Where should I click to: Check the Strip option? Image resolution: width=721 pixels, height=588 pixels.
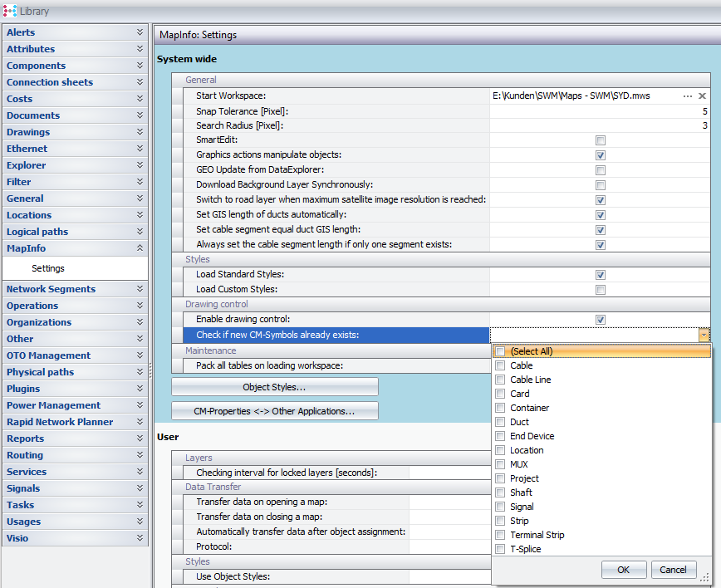(x=500, y=521)
